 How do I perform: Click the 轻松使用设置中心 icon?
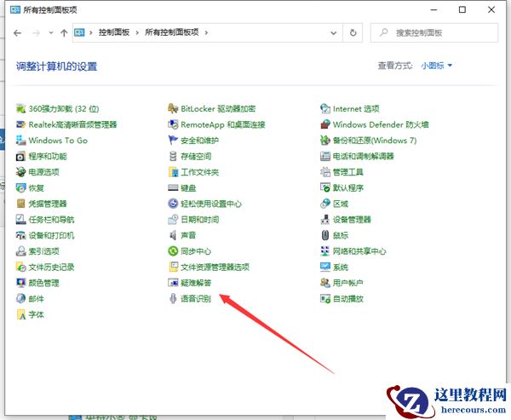click(173, 204)
